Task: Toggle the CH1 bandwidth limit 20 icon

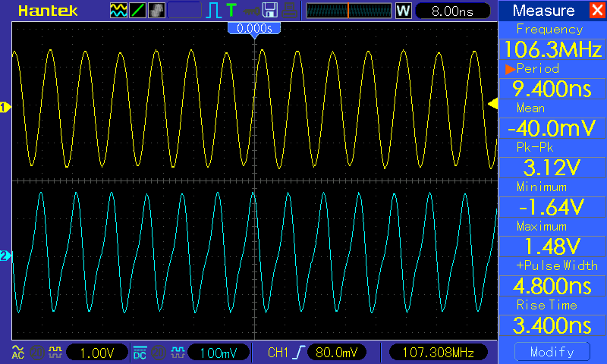Action: pos(34,352)
